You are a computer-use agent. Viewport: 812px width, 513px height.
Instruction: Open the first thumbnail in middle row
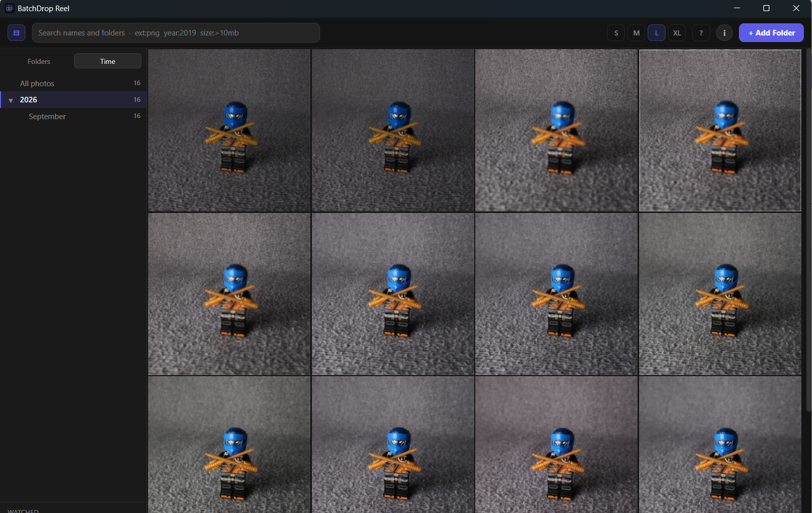tap(229, 294)
